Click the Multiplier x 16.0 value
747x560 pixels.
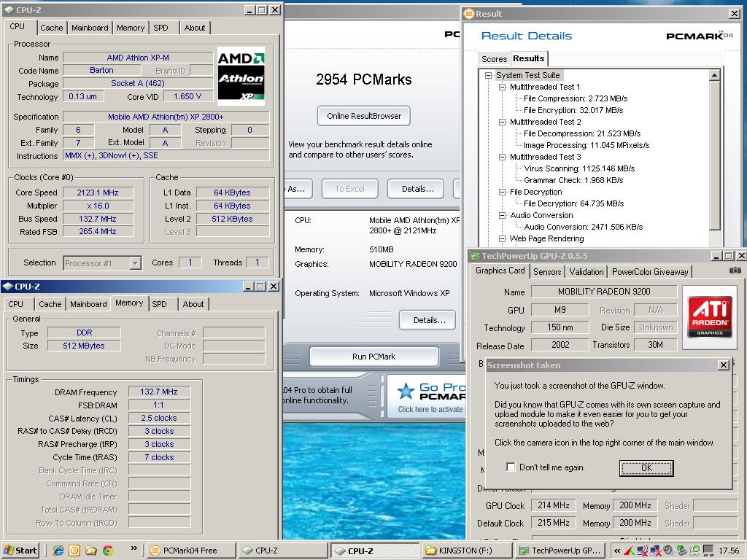(98, 206)
